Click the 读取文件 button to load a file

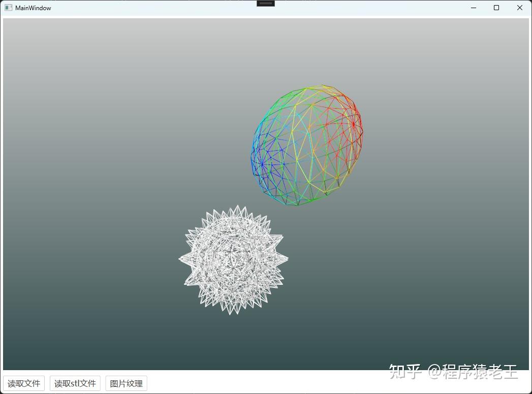click(24, 383)
